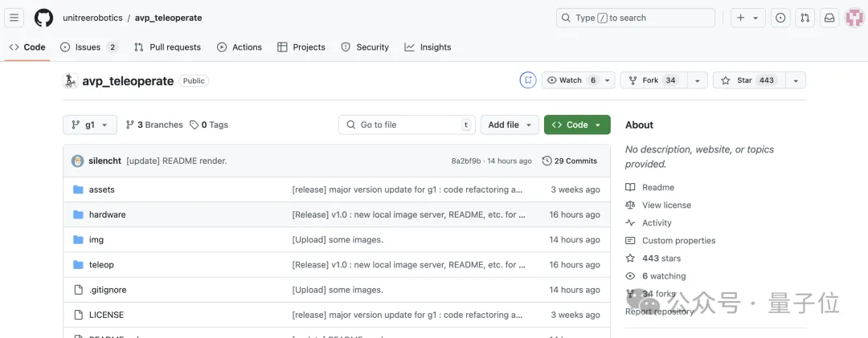Screen dimensions: 868x338
Task: Expand the g1 branch selector
Action: pos(90,124)
